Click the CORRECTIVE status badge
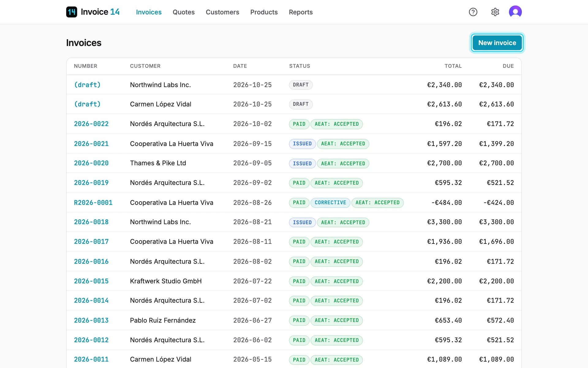 click(330, 203)
